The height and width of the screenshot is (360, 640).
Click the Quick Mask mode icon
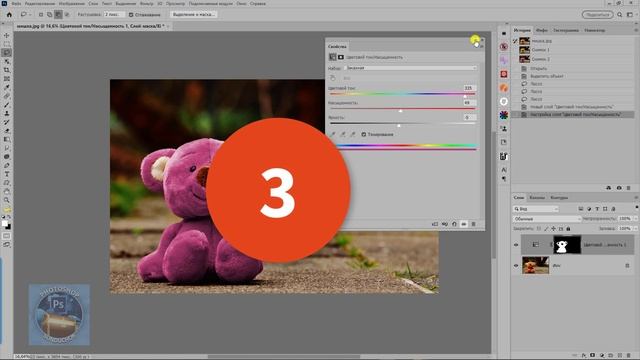click(x=7, y=236)
